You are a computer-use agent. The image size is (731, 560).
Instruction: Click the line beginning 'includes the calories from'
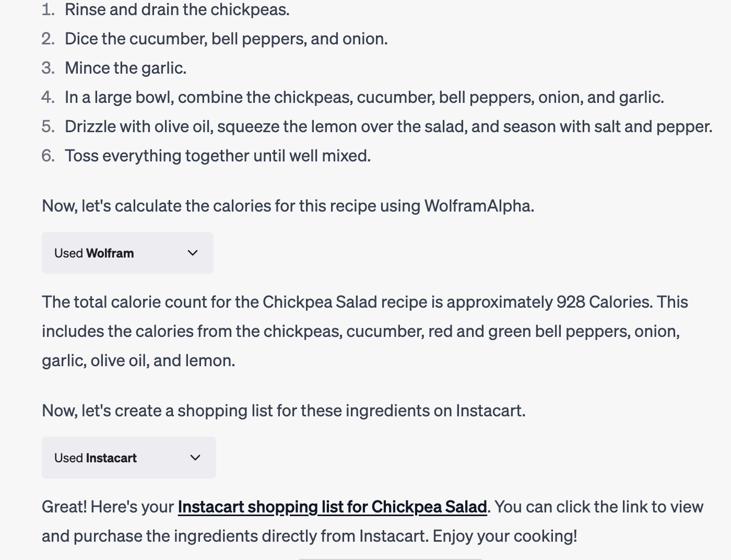pos(361,331)
